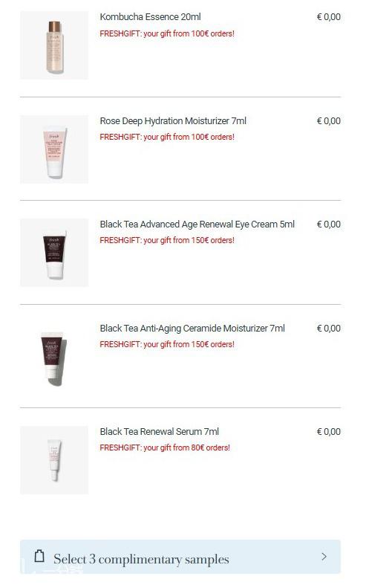Click Kombucha Essence 20ml product title

point(150,17)
